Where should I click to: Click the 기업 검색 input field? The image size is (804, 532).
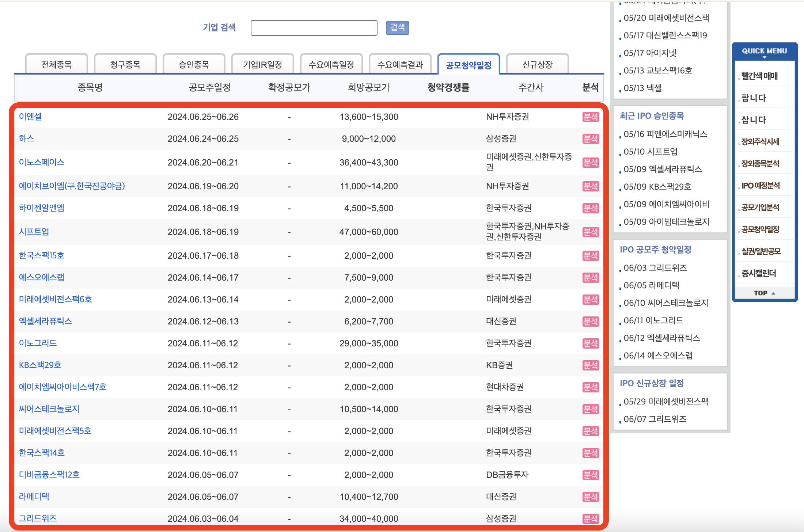[x=314, y=28]
